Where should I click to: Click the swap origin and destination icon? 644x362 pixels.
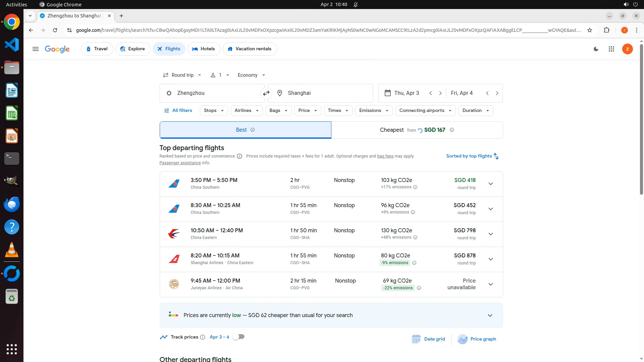click(x=266, y=93)
